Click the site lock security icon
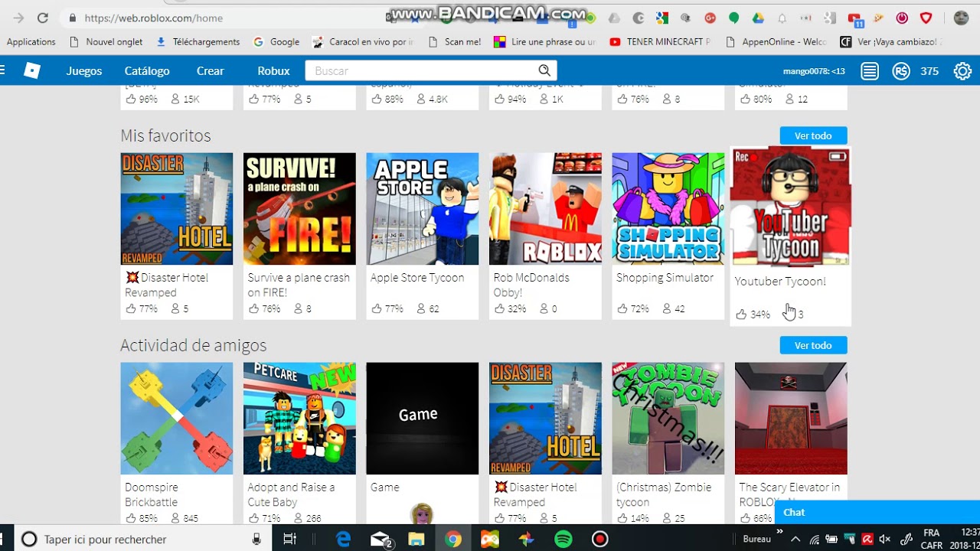This screenshot has height=551, width=980. (73, 18)
